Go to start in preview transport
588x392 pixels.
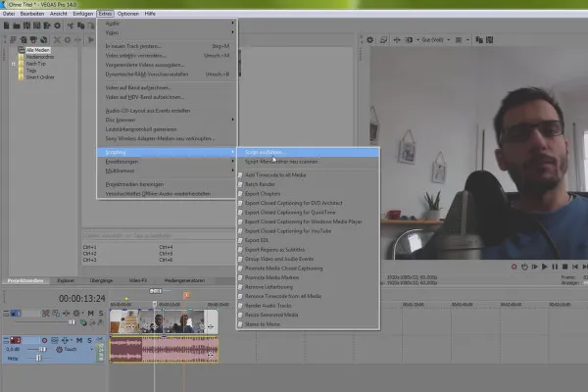pos(575,267)
